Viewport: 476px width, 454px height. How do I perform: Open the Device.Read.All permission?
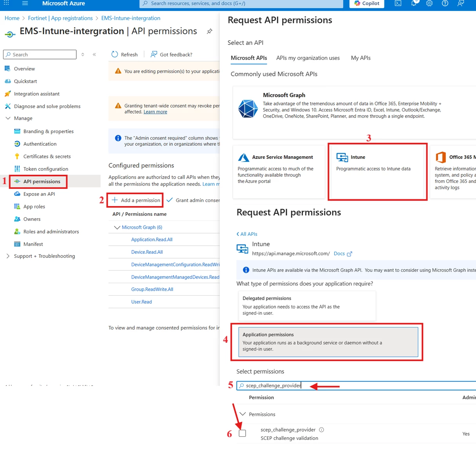click(147, 252)
